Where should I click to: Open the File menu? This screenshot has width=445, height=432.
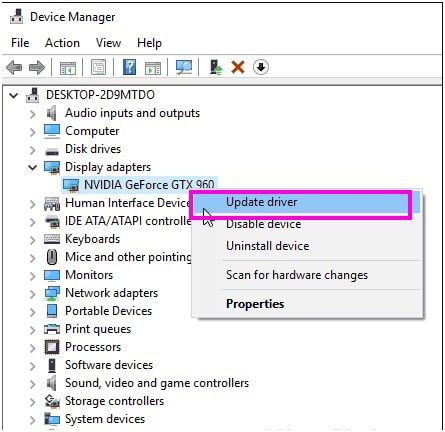tap(20, 43)
